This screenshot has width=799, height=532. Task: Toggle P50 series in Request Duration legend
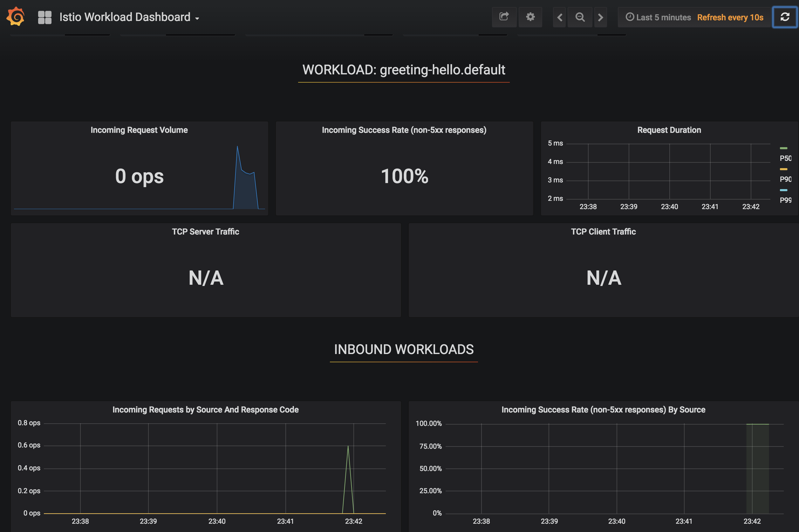(785, 159)
